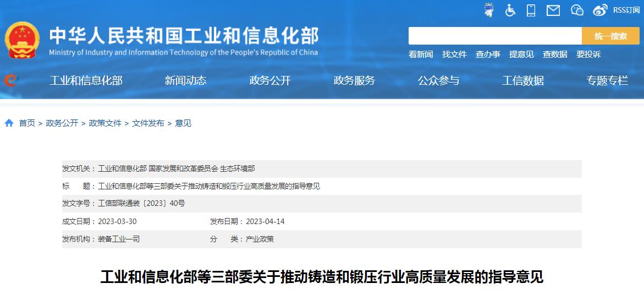Open the 要投诉 quick link

click(588, 54)
